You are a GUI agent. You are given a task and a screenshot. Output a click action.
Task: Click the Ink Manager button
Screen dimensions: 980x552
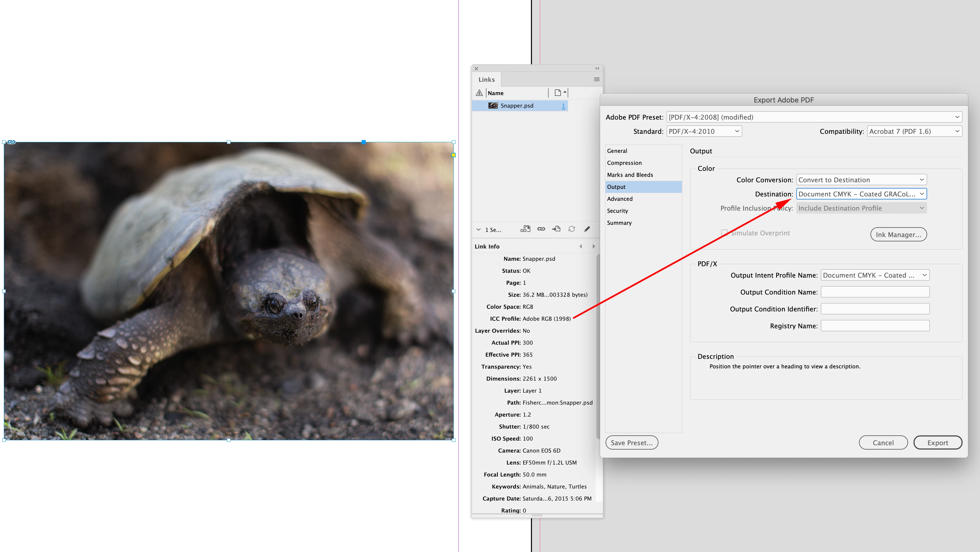coord(898,235)
